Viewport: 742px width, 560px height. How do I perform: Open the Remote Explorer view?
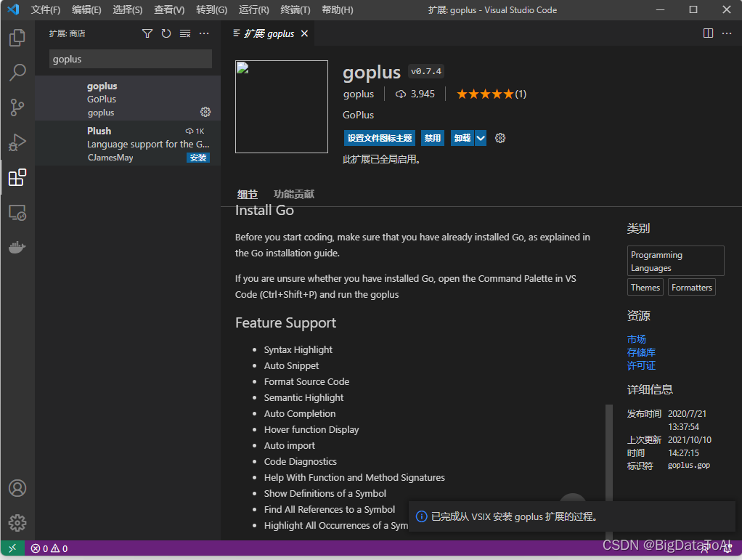tap(17, 213)
